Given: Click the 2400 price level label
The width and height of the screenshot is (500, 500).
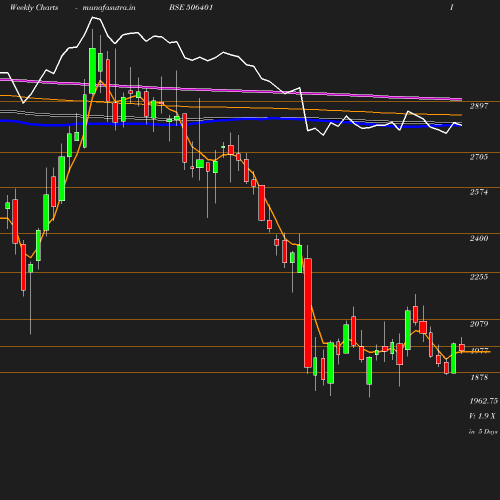Looking at the screenshot, I should click(479, 238).
